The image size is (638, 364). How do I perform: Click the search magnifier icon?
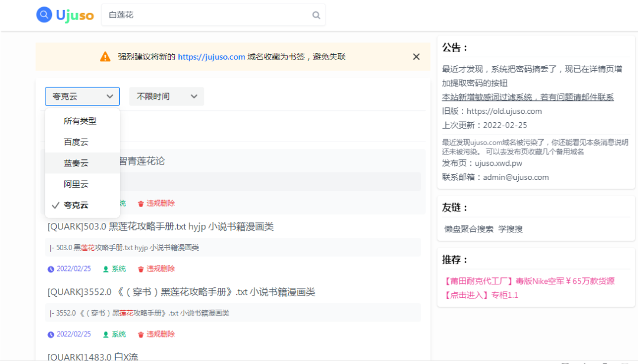(317, 15)
